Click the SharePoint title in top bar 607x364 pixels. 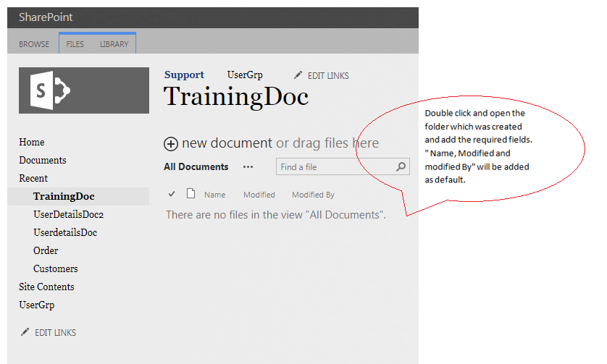coord(46,17)
